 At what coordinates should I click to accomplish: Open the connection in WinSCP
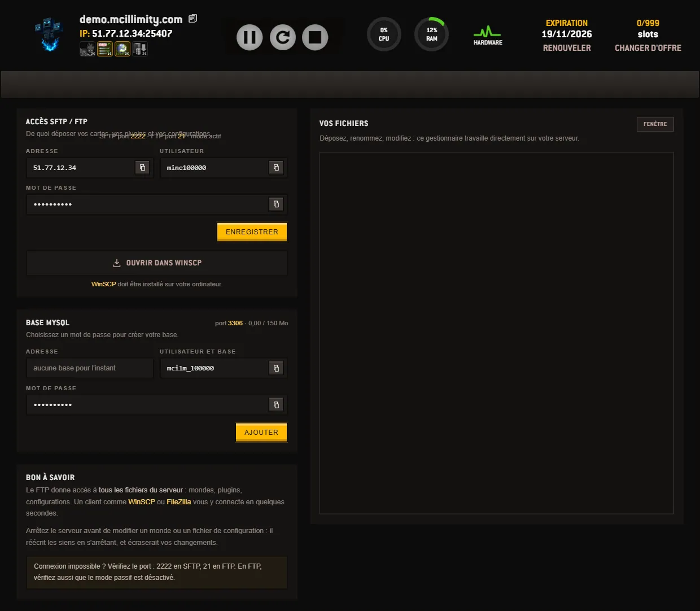point(157,263)
